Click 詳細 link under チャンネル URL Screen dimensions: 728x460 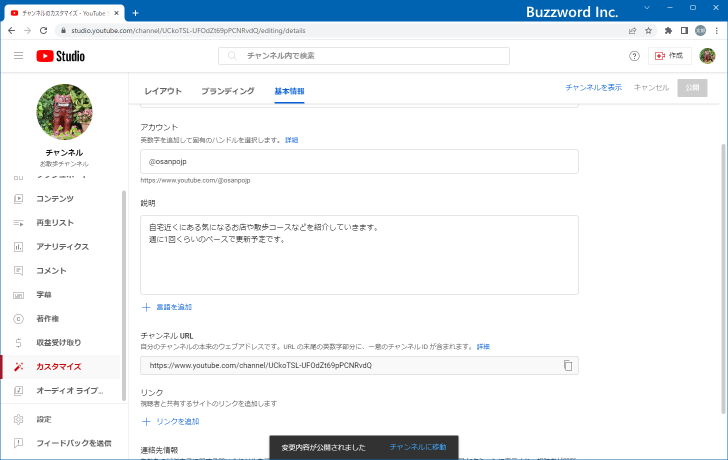click(483, 347)
